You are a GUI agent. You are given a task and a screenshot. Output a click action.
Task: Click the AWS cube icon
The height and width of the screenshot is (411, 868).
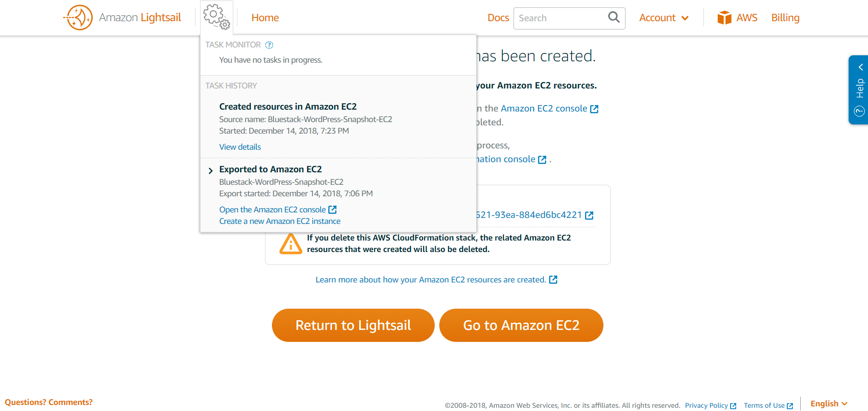[x=724, y=18]
